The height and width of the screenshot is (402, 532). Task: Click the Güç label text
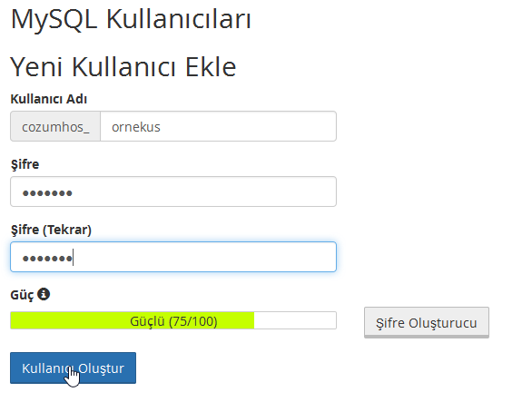tap(22, 295)
